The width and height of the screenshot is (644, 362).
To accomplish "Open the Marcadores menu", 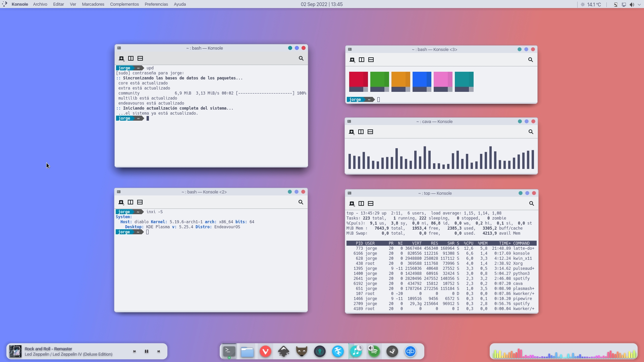I will pyautogui.click(x=93, y=4).
